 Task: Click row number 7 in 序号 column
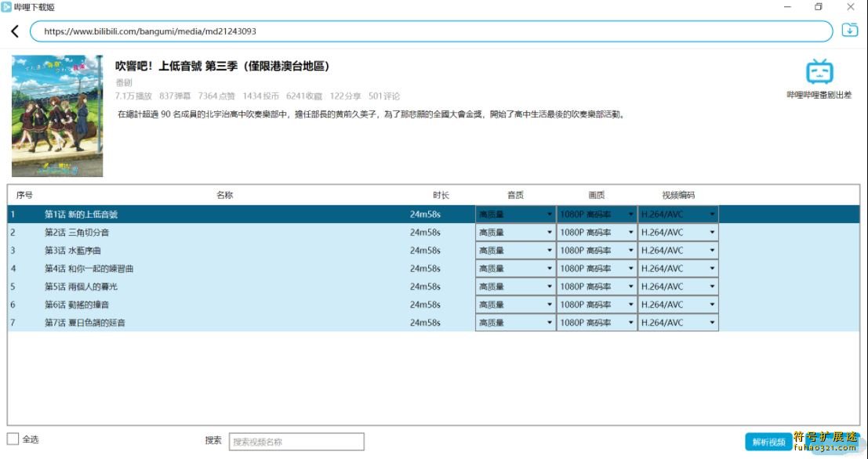13,323
